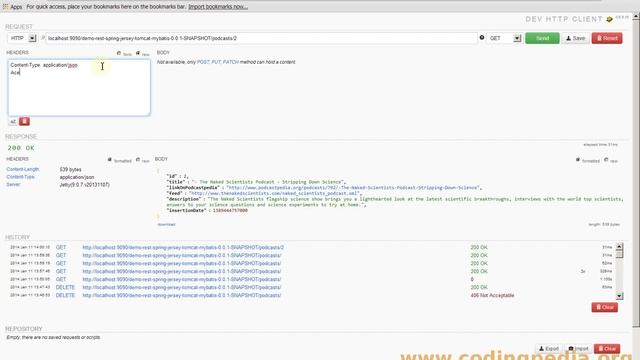Save the current request
The height and width of the screenshot is (360, 640).
pyautogui.click(x=575, y=38)
